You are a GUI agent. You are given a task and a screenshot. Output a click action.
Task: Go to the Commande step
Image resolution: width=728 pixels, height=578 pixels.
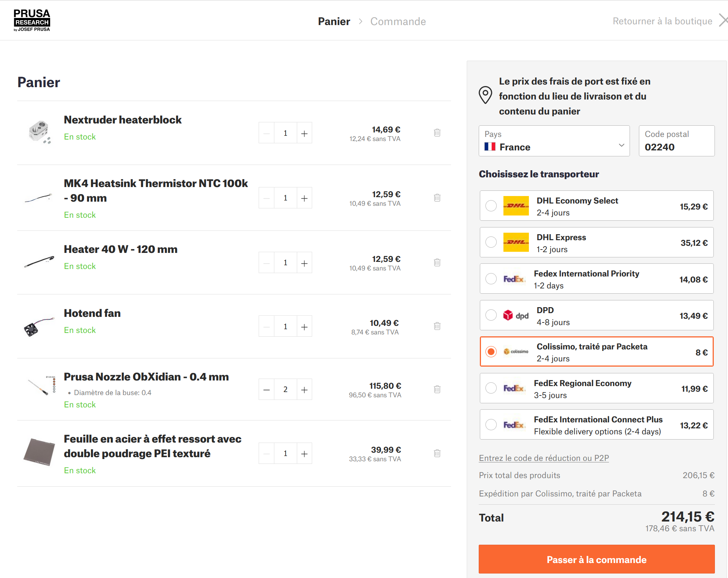tap(398, 21)
